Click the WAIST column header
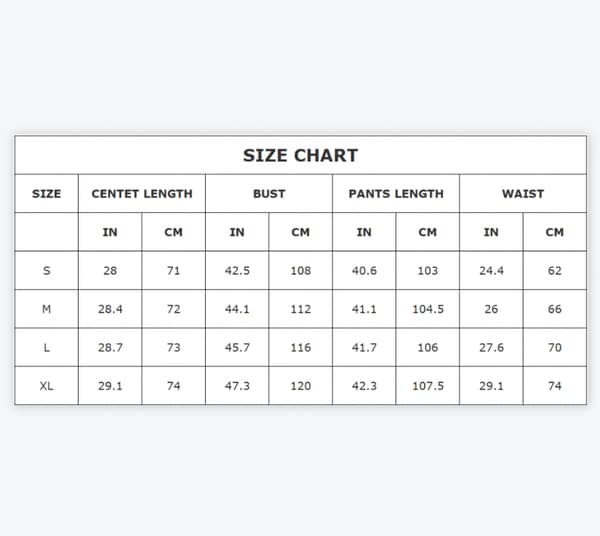The image size is (600, 536). [523, 194]
